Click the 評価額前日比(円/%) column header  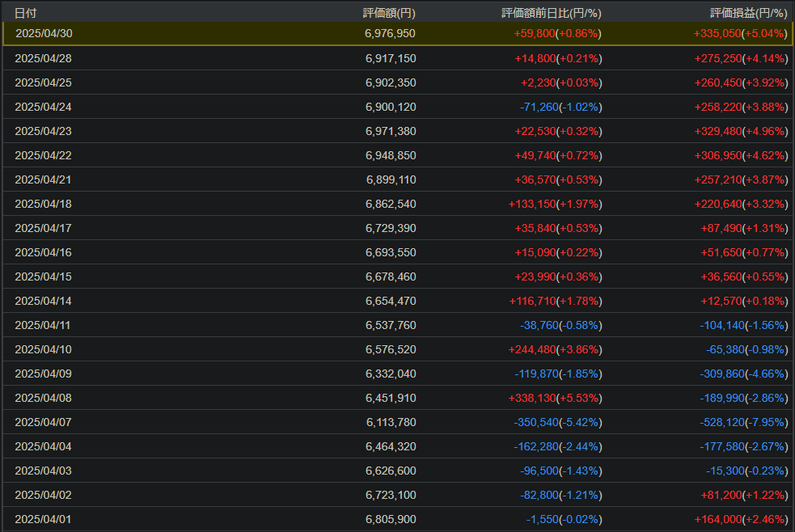551,13
